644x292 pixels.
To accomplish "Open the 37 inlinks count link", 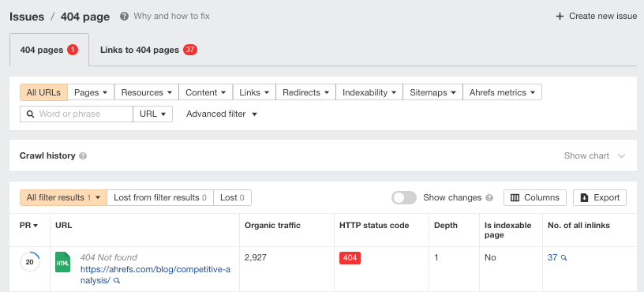I will [x=552, y=258].
